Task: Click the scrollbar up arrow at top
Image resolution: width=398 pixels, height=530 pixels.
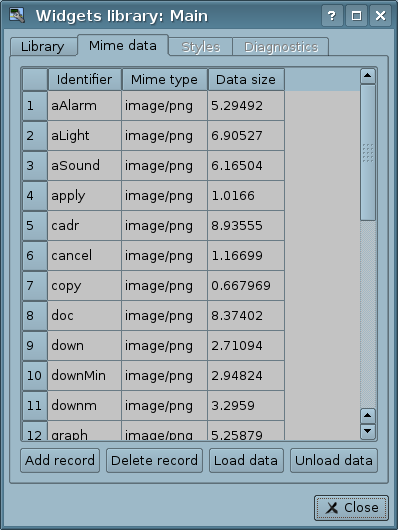Action: 368,76
